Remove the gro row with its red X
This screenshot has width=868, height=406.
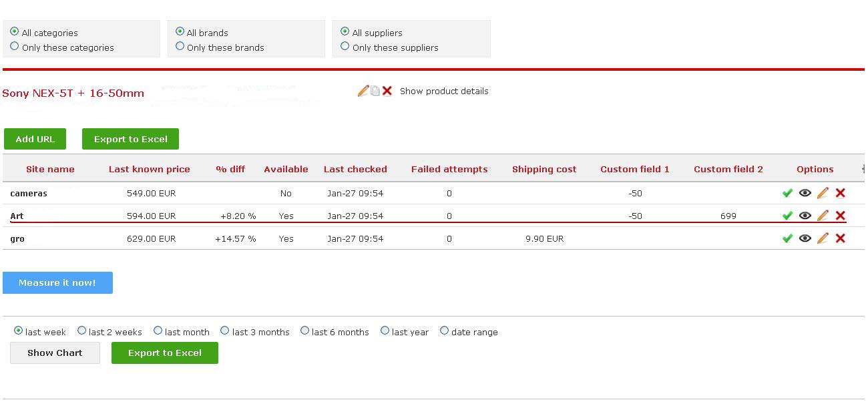(x=841, y=238)
